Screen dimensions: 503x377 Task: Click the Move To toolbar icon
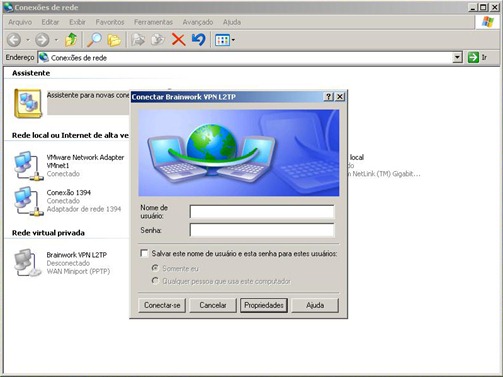tap(138, 40)
